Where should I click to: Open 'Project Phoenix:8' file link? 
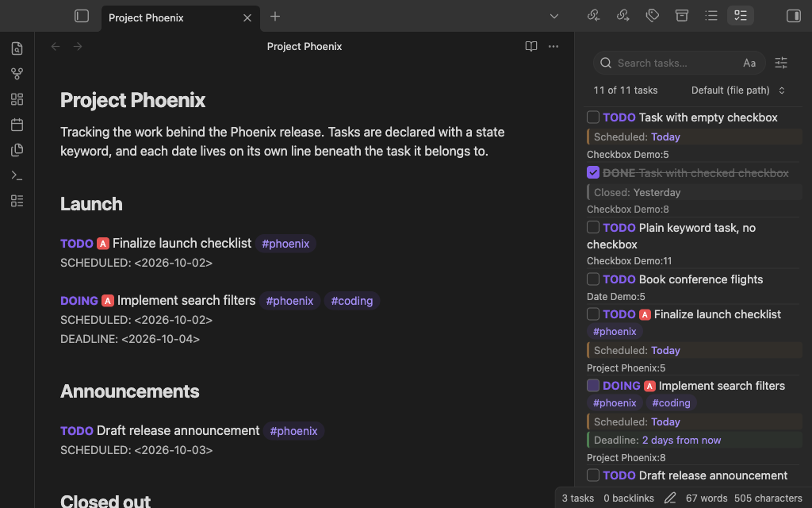pyautogui.click(x=626, y=458)
